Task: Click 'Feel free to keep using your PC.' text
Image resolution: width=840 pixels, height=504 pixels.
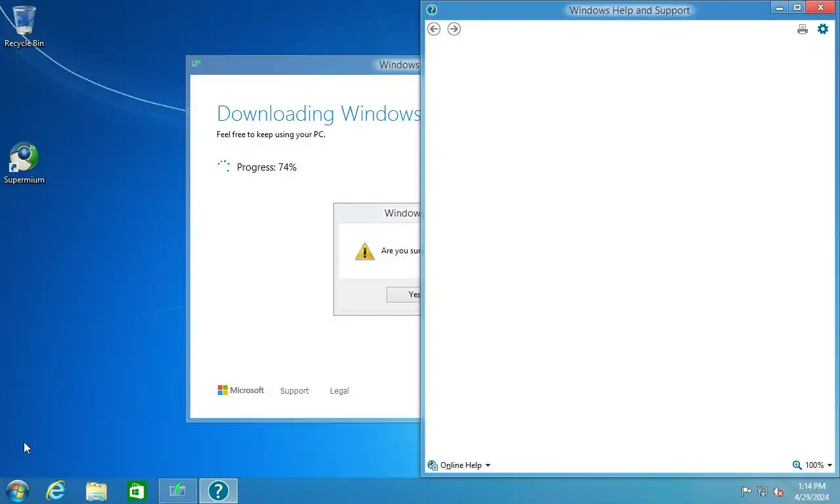Action: 271,135
